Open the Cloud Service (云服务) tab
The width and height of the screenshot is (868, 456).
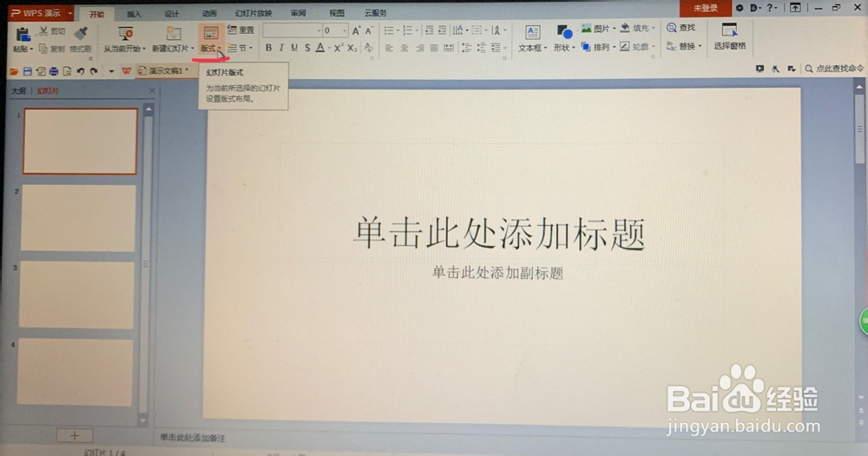pyautogui.click(x=375, y=13)
